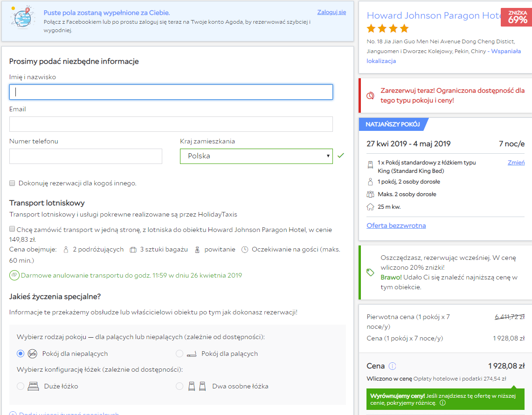Choose 'Duże łóżko' bed configuration
Screen dimensions: 532x415
click(x=21, y=386)
